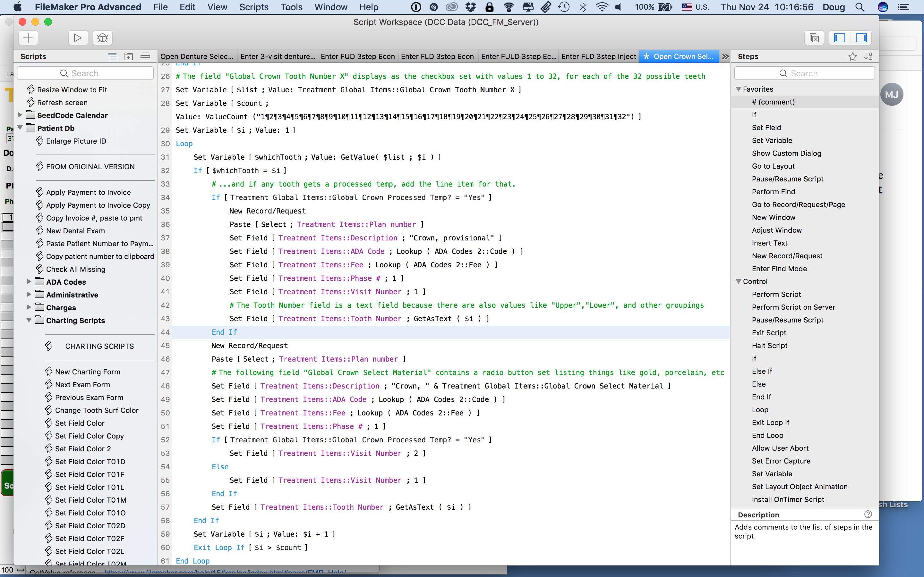Switch to the Enter FUD 3step Econ tab
This screenshot has height=577, width=924.
coord(358,56)
